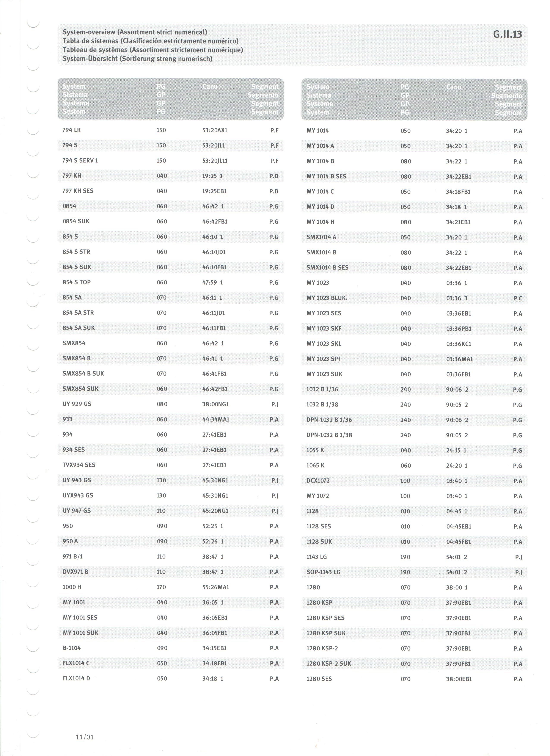This screenshot has height=756, width=550.
Task: Select the DCX1072 system entry
Action: coord(318,481)
